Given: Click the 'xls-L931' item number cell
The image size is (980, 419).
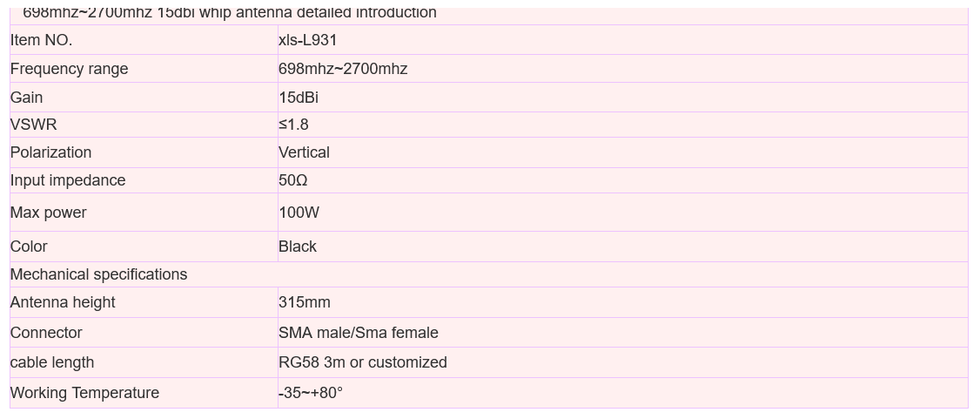Looking at the screenshot, I should pos(622,40).
